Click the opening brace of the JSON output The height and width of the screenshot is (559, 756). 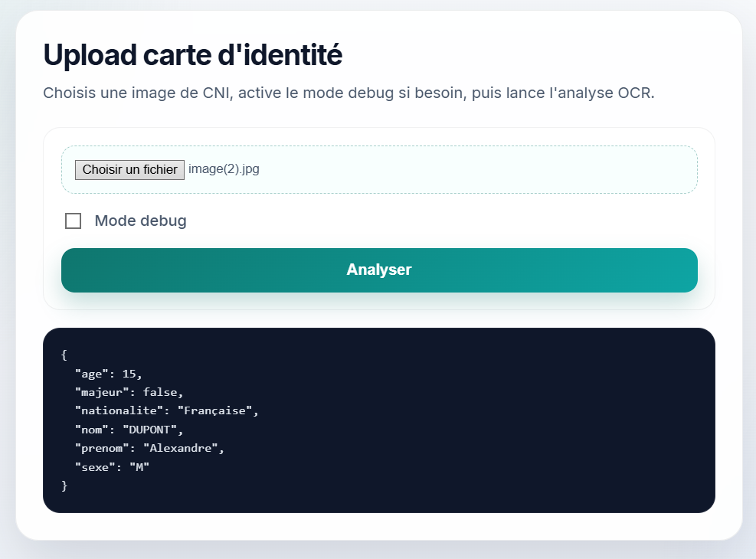(64, 355)
